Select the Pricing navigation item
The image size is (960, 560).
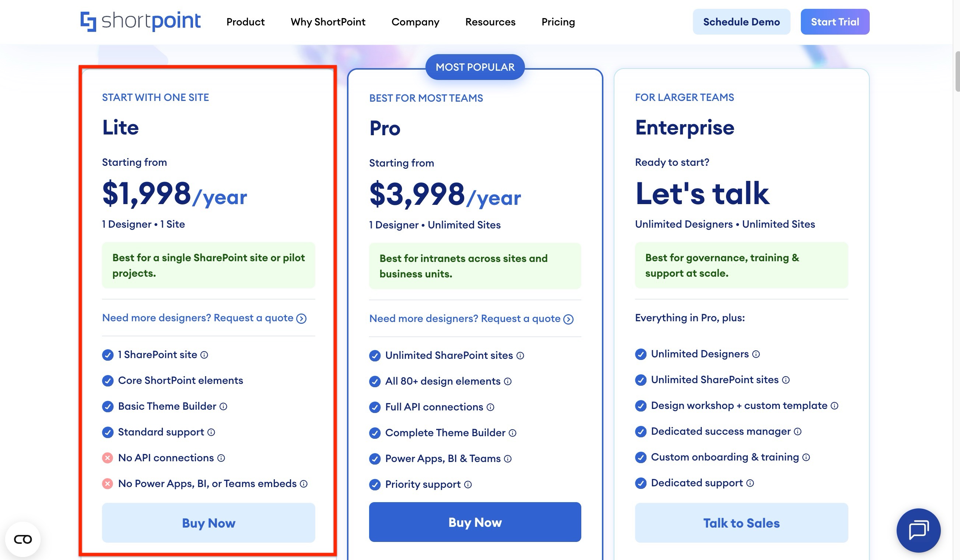(x=558, y=22)
